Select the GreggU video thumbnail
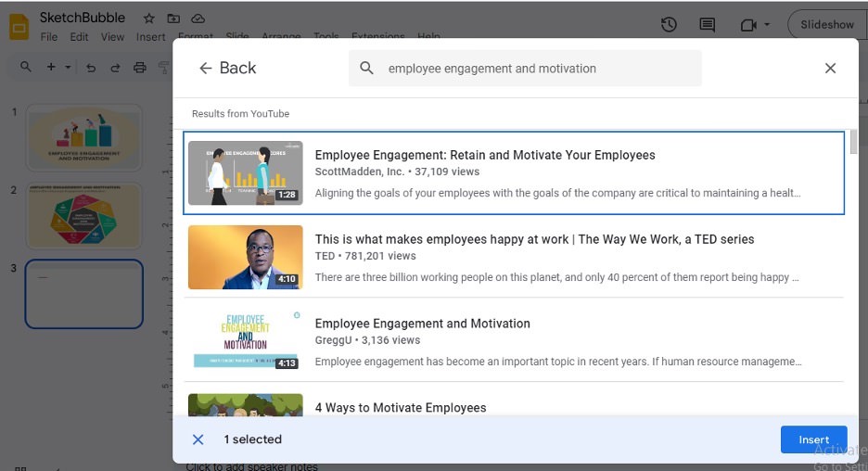 pyautogui.click(x=245, y=341)
